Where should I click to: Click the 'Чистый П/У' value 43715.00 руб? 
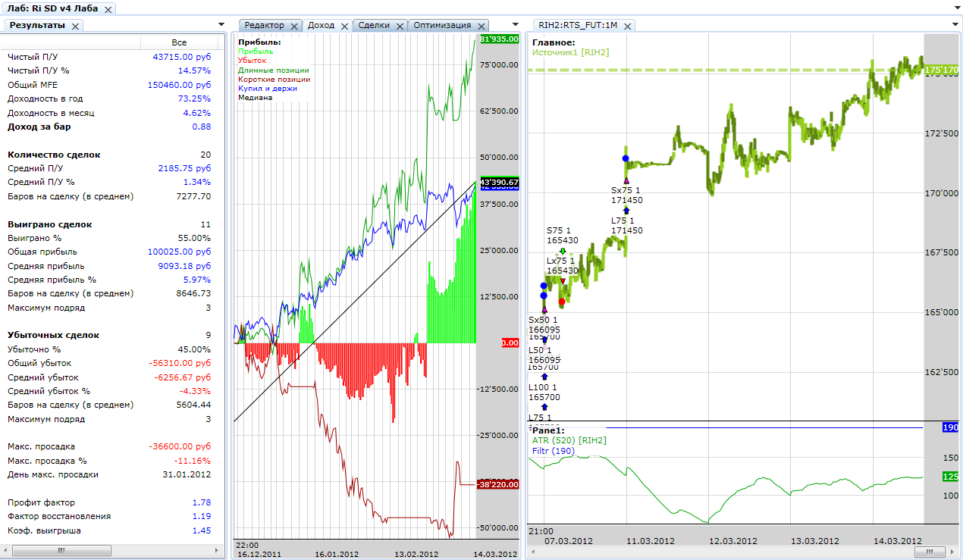181,57
